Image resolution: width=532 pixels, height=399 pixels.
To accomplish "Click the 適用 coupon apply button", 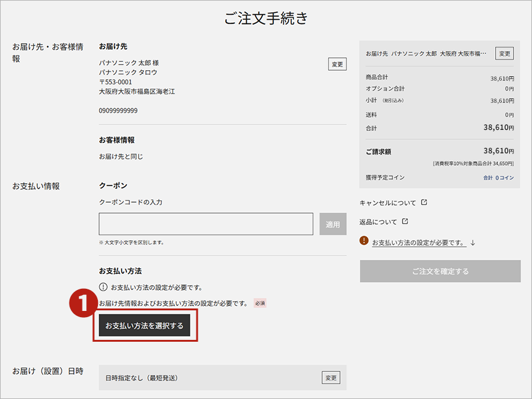I will (x=332, y=224).
